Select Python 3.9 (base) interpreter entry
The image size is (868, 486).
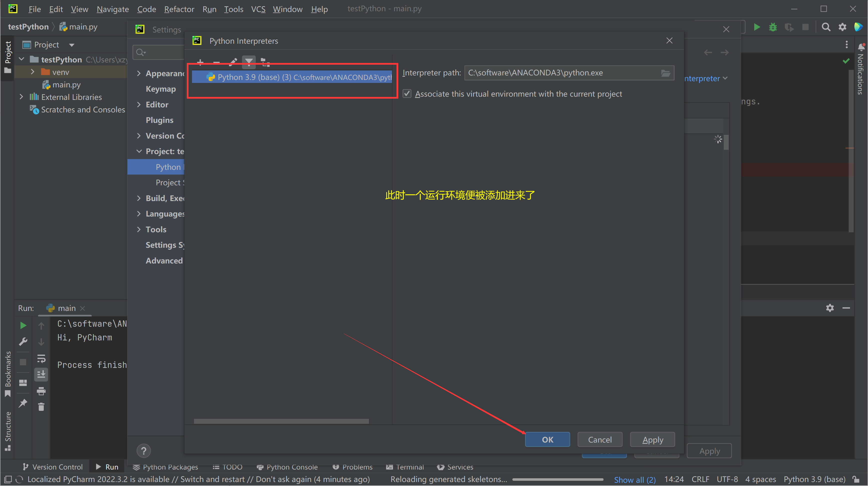[x=292, y=77]
